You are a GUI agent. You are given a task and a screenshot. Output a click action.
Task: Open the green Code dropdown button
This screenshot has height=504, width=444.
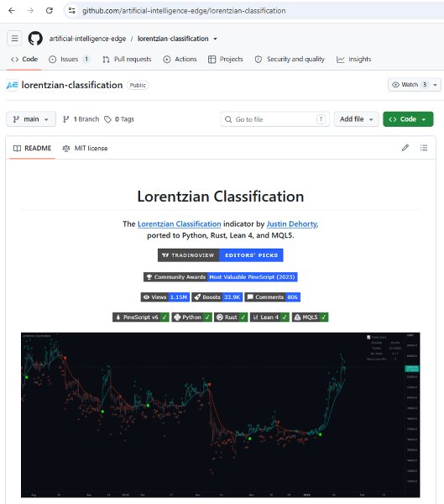coord(408,119)
